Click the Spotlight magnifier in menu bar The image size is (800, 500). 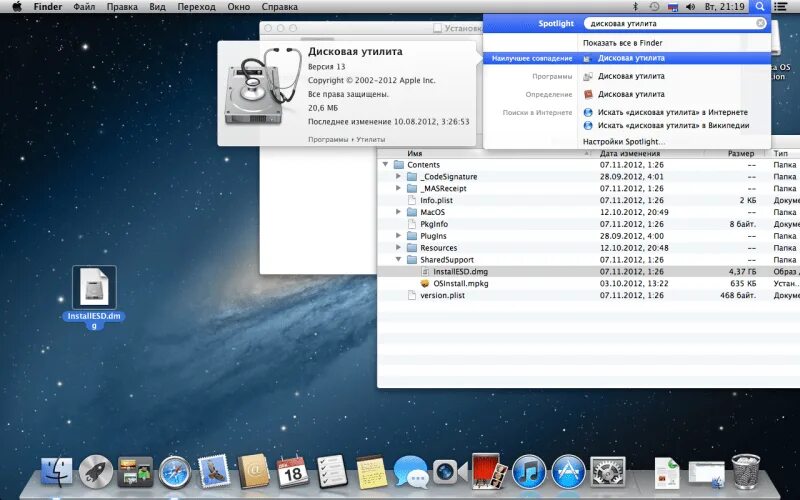[x=760, y=7]
